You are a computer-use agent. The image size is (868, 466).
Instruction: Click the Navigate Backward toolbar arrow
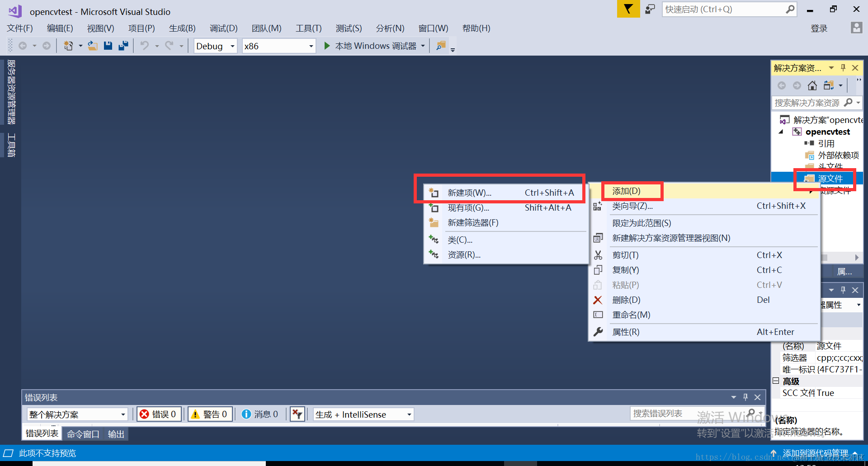pyautogui.click(x=23, y=46)
